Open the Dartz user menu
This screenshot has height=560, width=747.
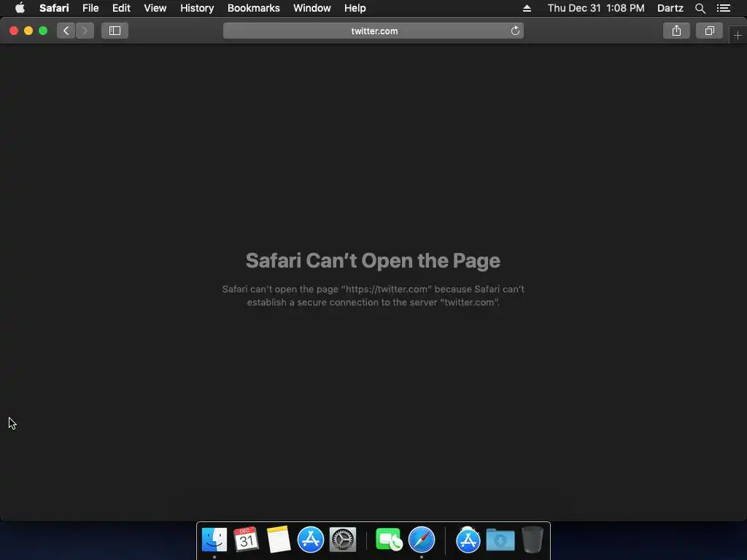pyautogui.click(x=670, y=8)
